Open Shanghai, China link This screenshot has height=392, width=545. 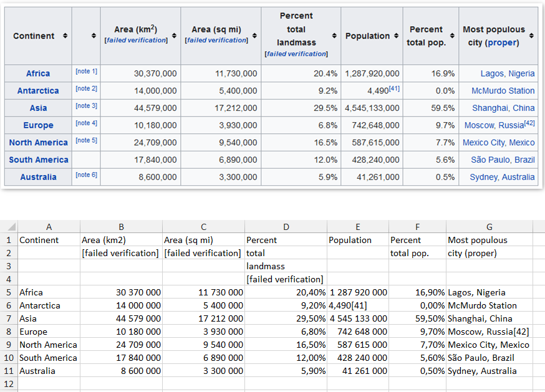[x=503, y=108]
